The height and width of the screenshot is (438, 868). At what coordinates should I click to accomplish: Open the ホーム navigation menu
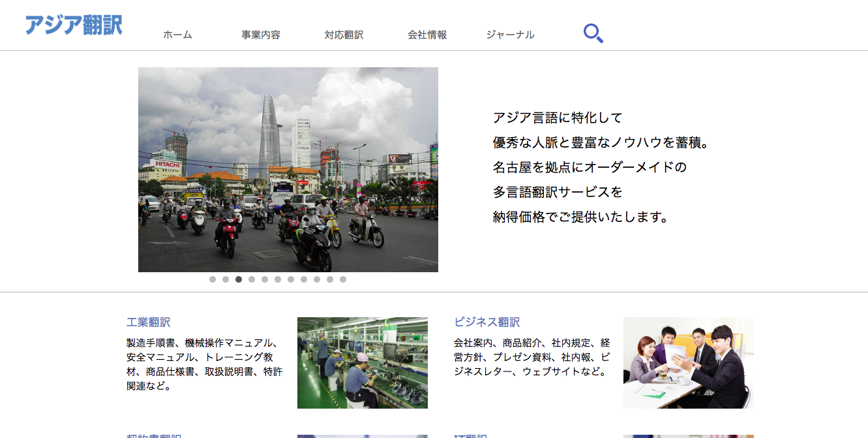(x=177, y=35)
